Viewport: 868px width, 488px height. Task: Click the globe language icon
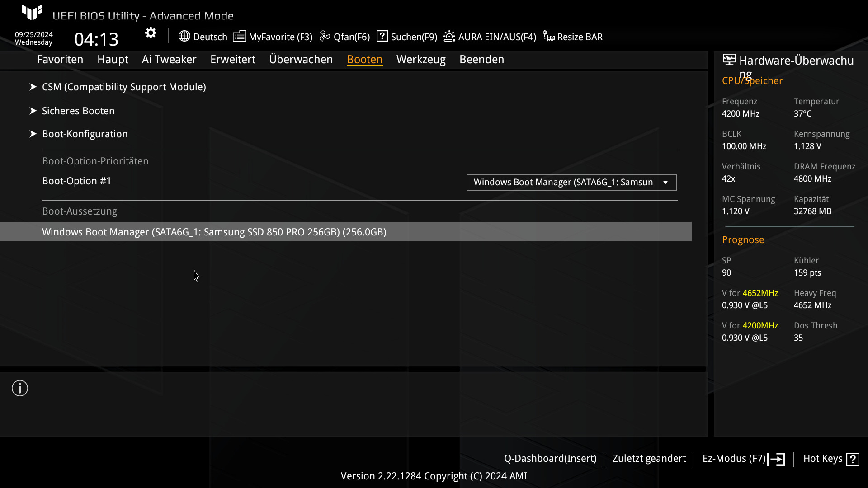tap(184, 36)
